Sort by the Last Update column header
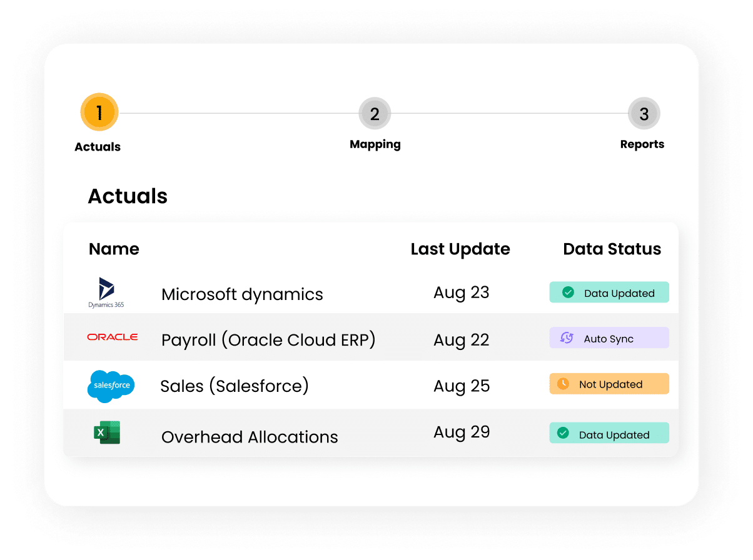The width and height of the screenshot is (753, 560). (x=460, y=249)
